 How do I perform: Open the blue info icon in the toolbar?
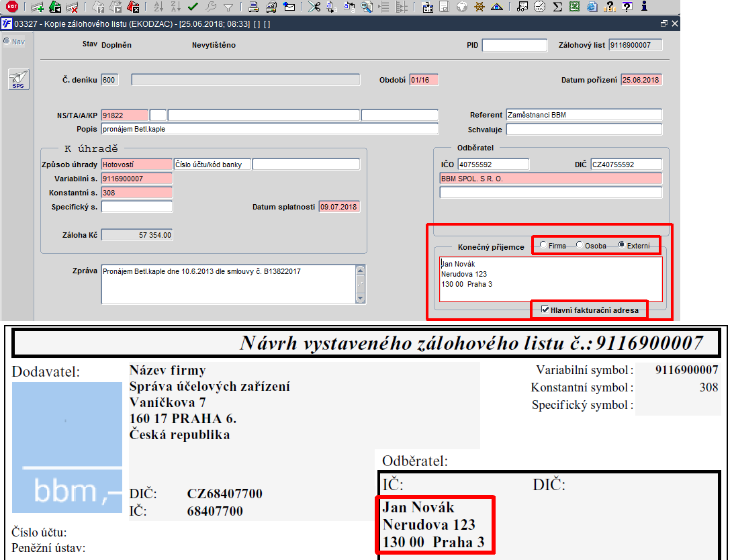tap(644, 6)
